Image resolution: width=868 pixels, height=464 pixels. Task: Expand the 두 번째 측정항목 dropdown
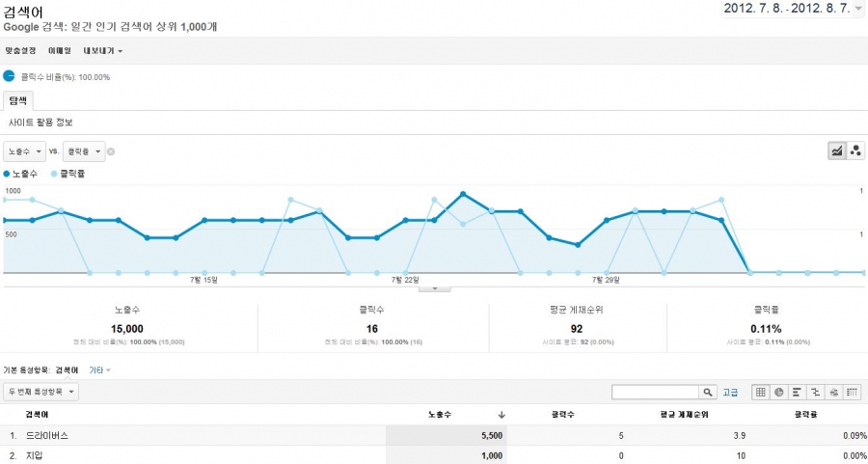point(41,392)
